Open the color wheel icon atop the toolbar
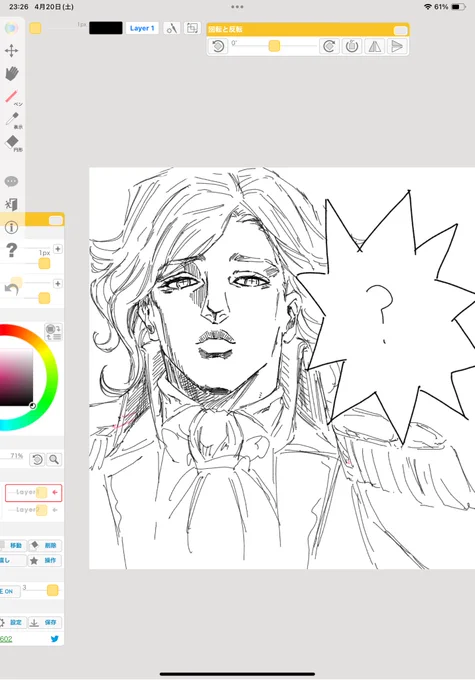 coord(11,28)
